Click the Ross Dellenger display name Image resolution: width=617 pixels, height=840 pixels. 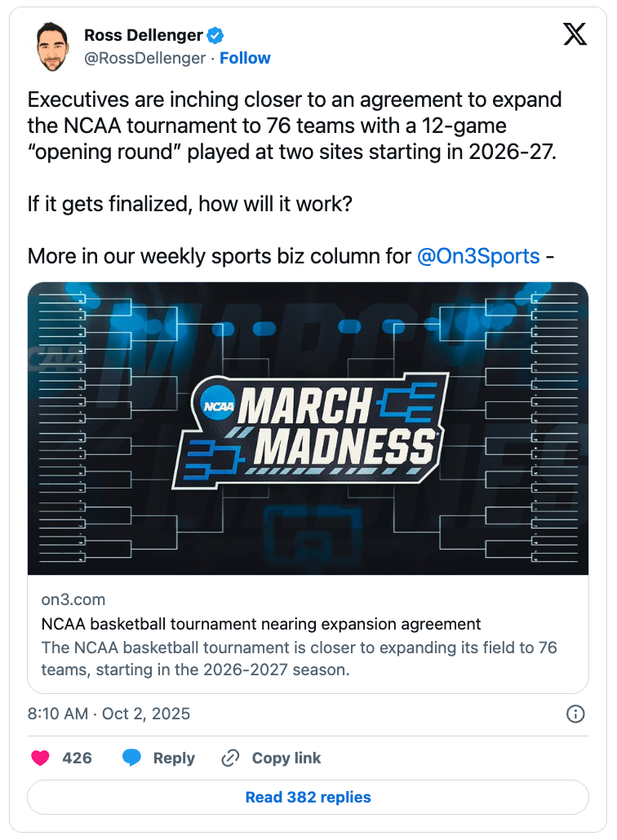click(x=144, y=35)
